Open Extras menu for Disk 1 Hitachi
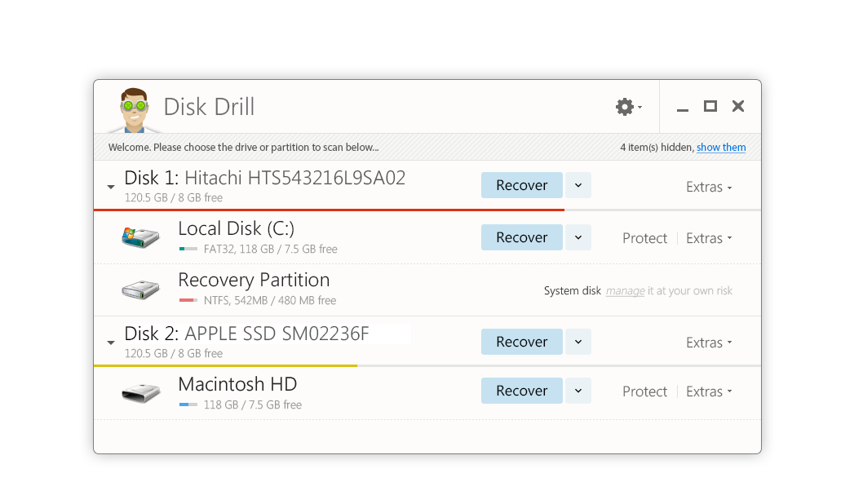This screenshot has width=863, height=504. point(708,187)
